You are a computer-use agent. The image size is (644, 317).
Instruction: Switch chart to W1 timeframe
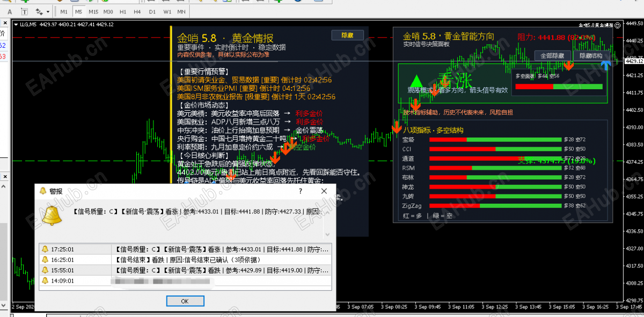[167, 11]
